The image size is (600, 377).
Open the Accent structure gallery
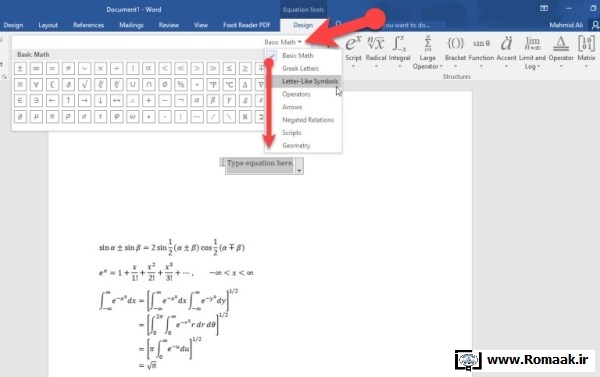[506, 51]
